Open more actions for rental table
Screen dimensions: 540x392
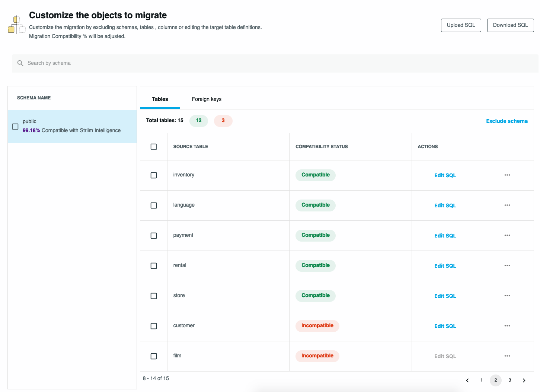tap(507, 265)
